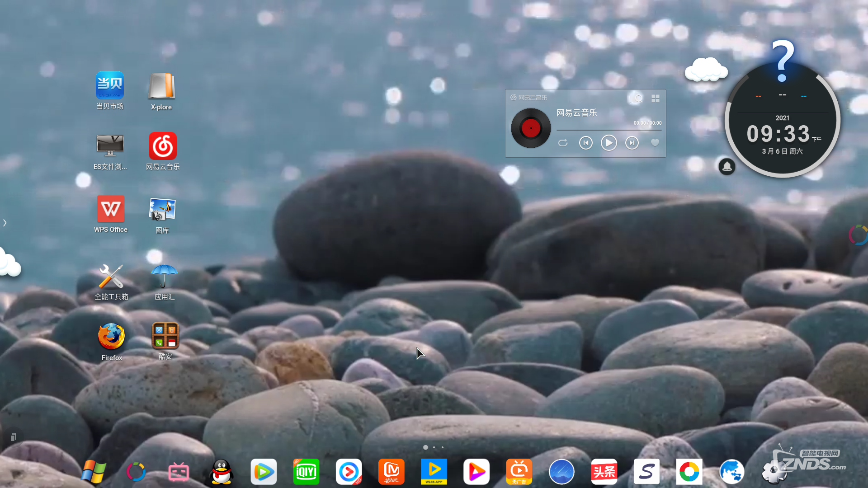Open the orange 无广告 TV dock icon

click(519, 472)
